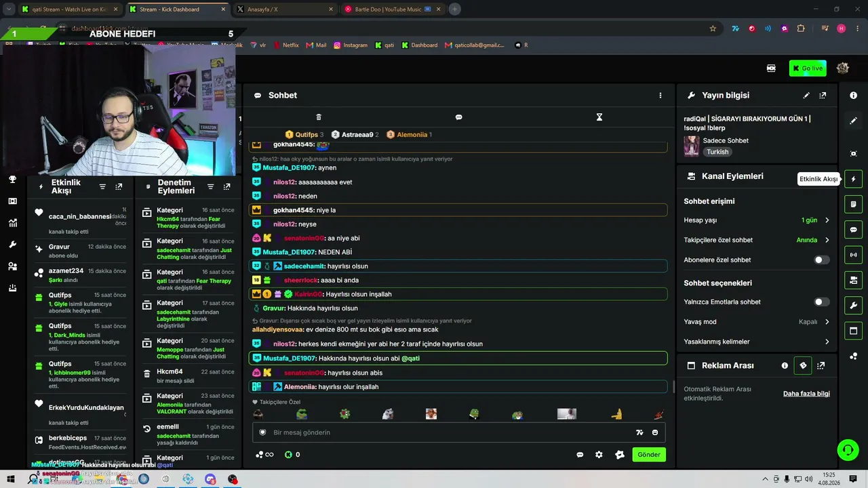Filter the Etkinlik Akışı feed

coord(102,186)
